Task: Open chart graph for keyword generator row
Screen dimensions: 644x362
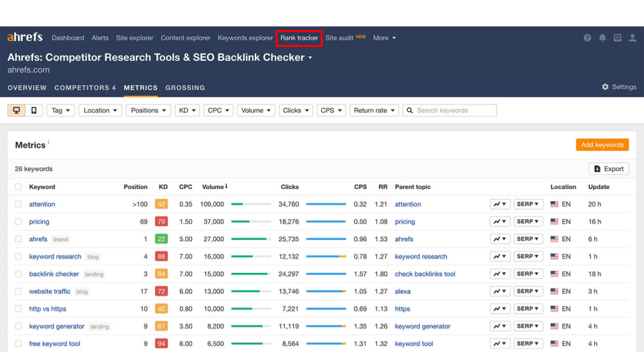Action: click(x=499, y=326)
